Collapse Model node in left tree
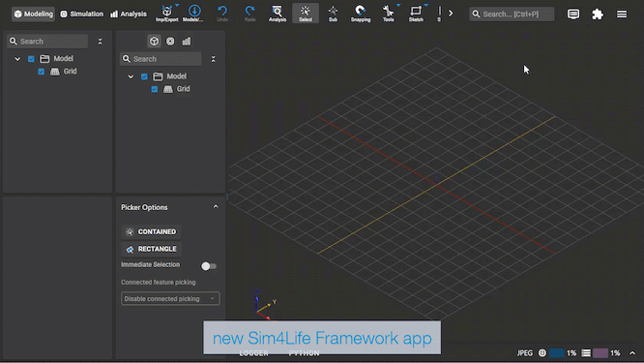 [x=17, y=59]
